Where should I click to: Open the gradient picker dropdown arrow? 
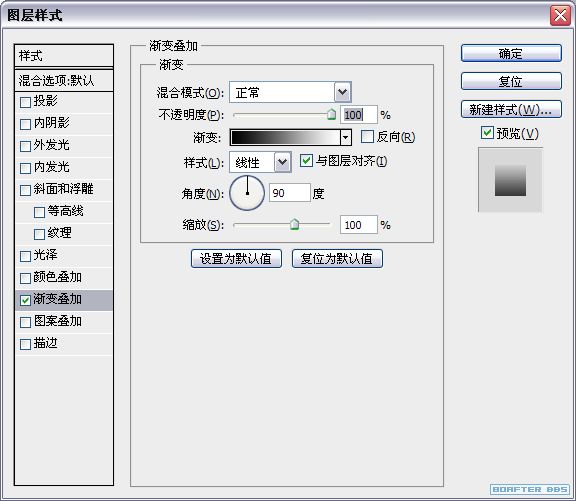point(345,138)
